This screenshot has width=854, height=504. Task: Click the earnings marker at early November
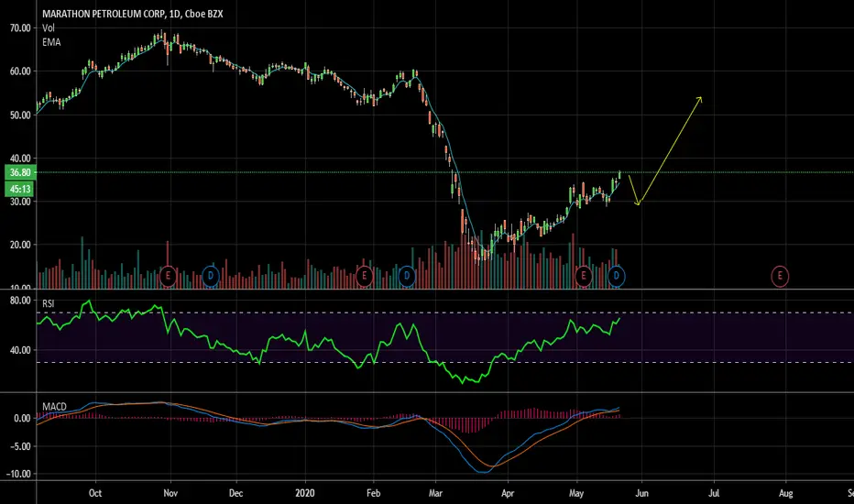coord(168,276)
